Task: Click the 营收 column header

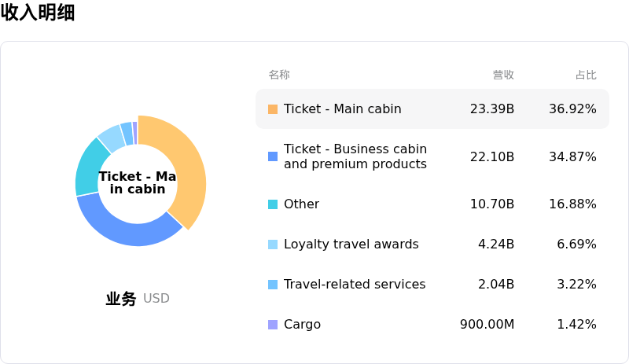Action: pyautogui.click(x=503, y=75)
